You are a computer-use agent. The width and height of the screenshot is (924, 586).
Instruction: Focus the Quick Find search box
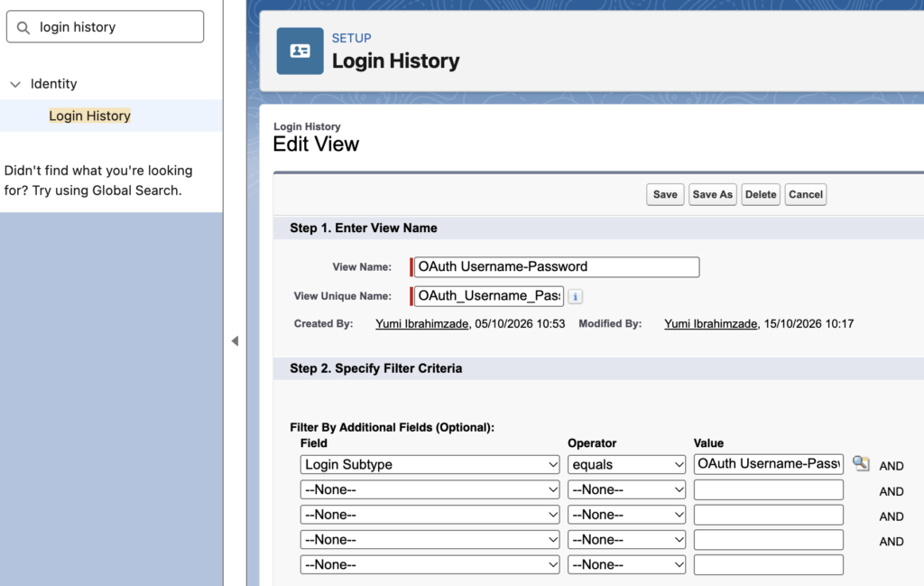105,26
